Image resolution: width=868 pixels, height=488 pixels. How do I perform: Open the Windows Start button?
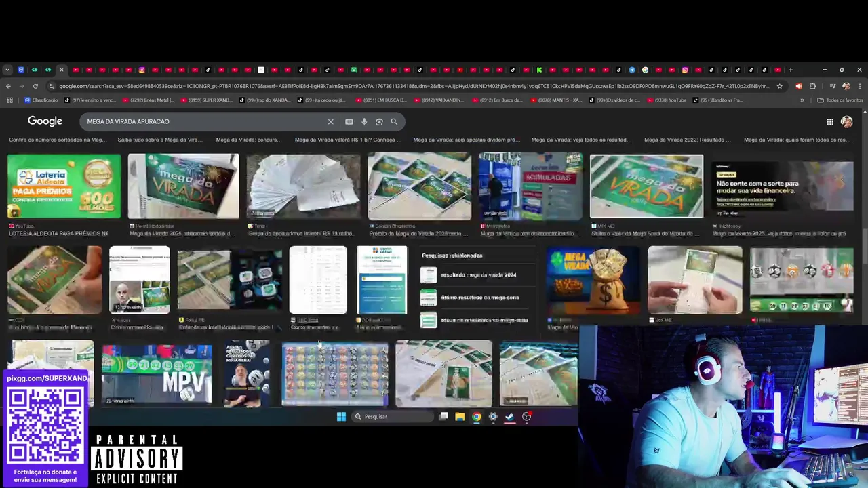(341, 417)
